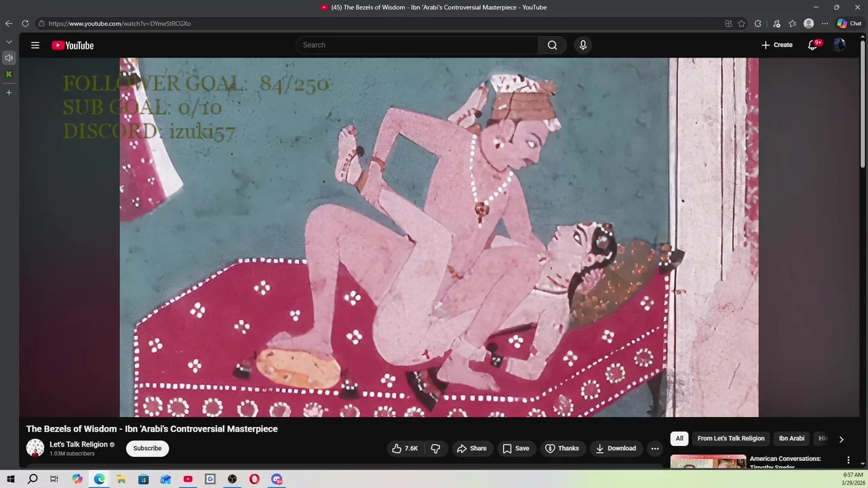This screenshot has width=868, height=488.
Task: Dislike the video with thumbs down
Action: click(436, 449)
